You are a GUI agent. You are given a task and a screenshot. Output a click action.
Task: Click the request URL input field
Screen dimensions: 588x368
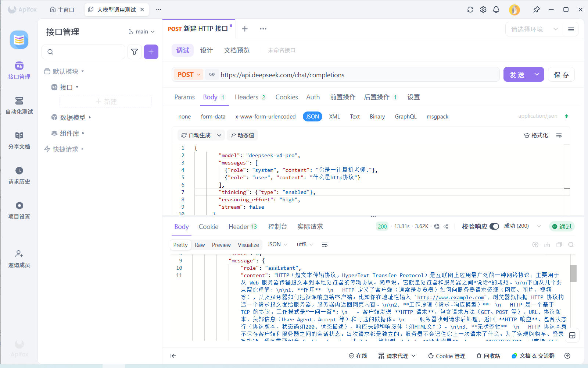tap(358, 75)
